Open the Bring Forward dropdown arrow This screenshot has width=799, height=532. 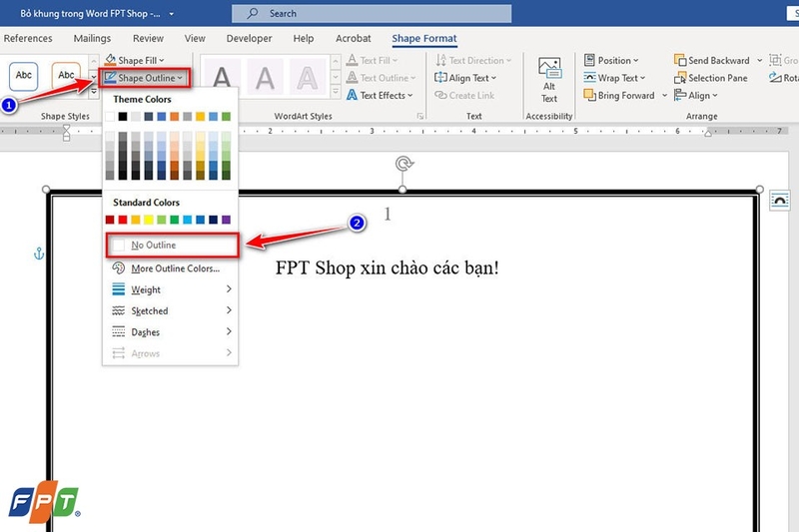point(664,96)
